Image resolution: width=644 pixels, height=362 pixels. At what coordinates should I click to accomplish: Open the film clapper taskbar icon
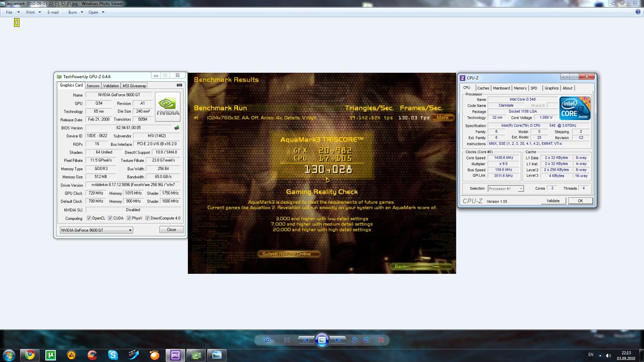click(x=134, y=355)
